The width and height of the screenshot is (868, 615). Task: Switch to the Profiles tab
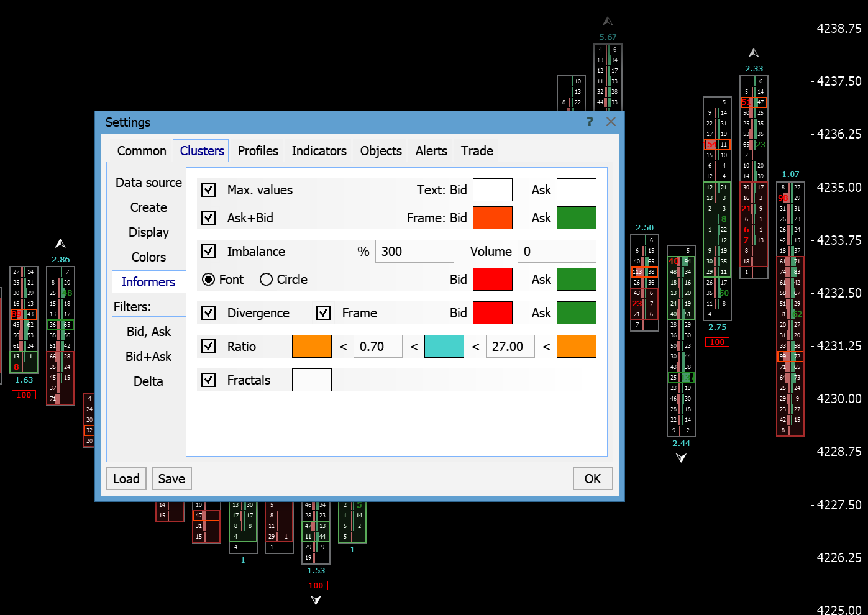click(x=258, y=151)
